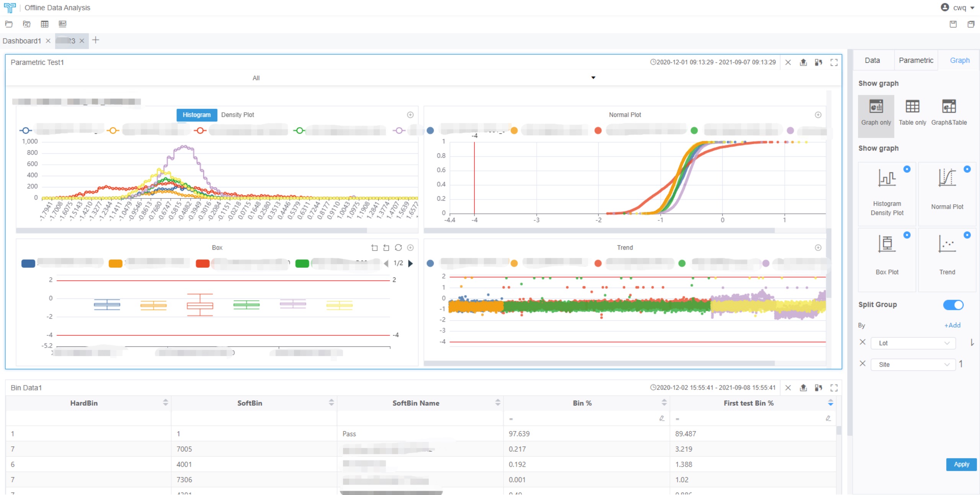
Task: Click the open folder icon in toolbar
Action: (9, 24)
